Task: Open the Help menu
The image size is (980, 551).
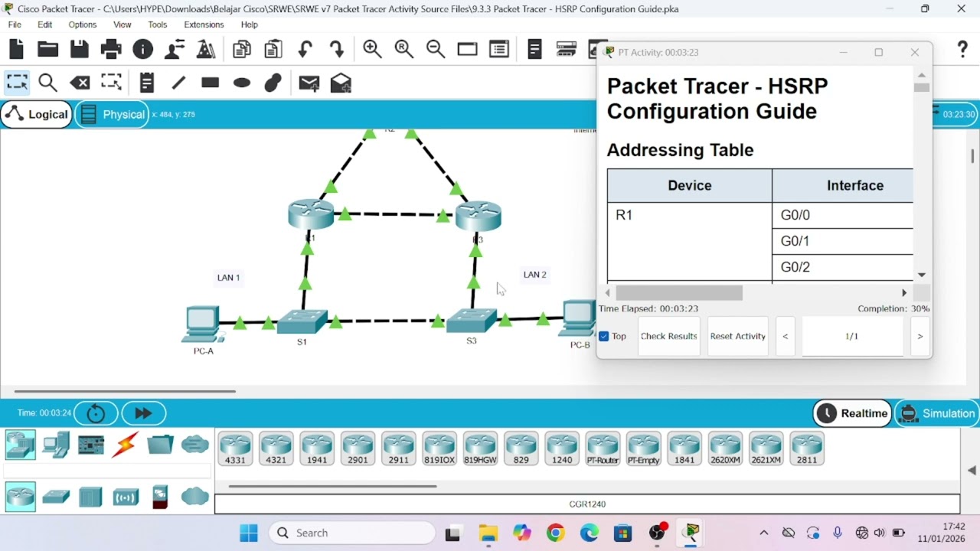Action: coord(250,24)
